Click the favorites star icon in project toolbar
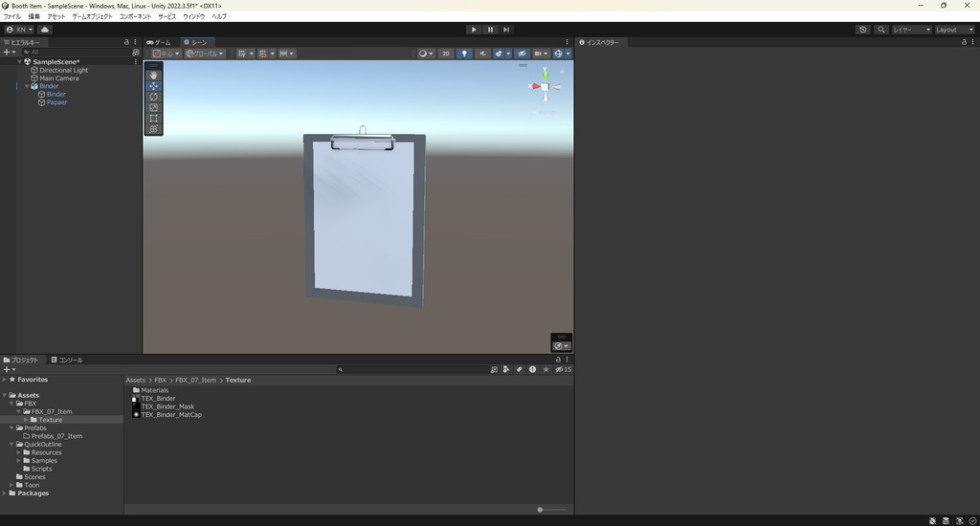Screen dimensions: 980x526 (546, 370)
